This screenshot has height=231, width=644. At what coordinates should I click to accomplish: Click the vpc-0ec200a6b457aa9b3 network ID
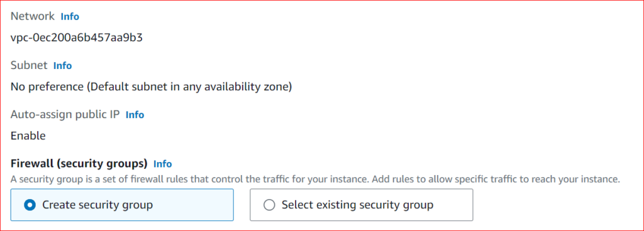pyautogui.click(x=77, y=38)
